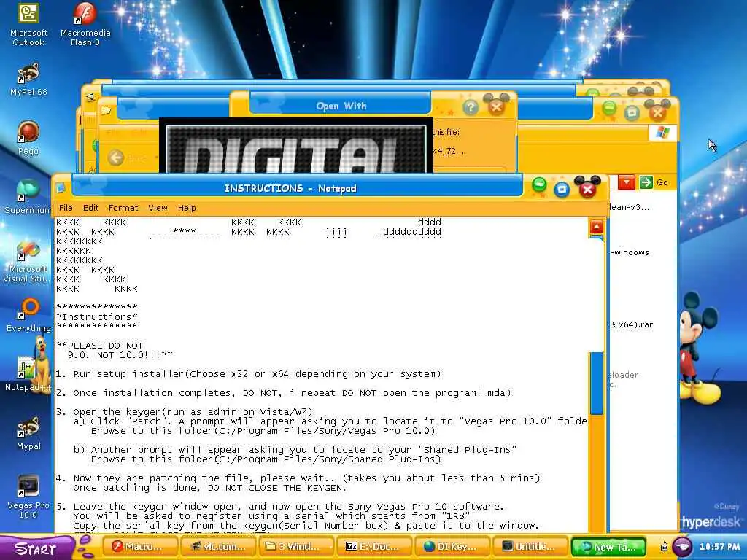The image size is (747, 560).
Task: Switch to New Ta... taskbar button
Action: tap(608, 547)
